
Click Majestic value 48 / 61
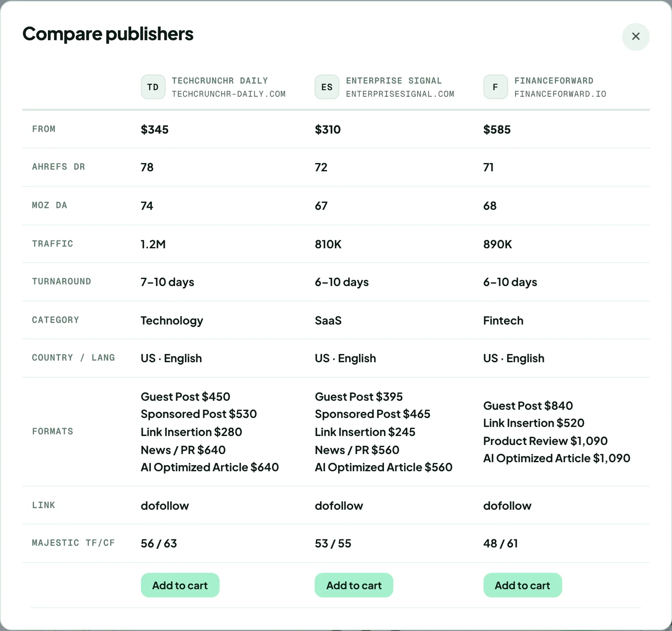pos(501,544)
